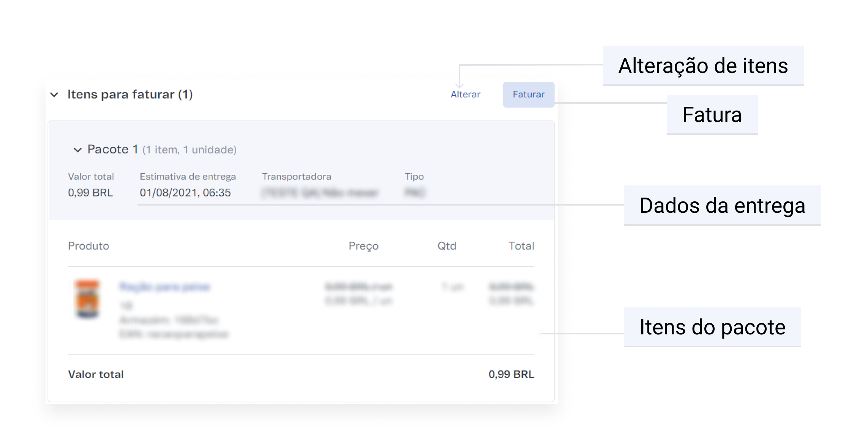Click the product thumbnail image
The image size is (868, 448).
pos(88,299)
